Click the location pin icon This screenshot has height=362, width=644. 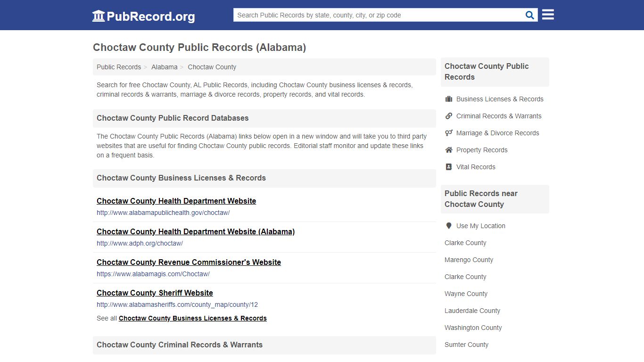[x=449, y=226]
